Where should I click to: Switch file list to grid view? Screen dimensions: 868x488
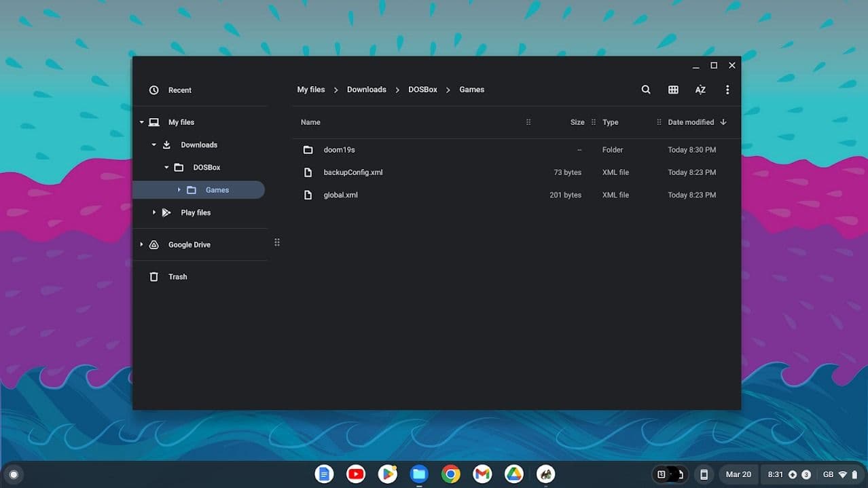click(x=672, y=89)
